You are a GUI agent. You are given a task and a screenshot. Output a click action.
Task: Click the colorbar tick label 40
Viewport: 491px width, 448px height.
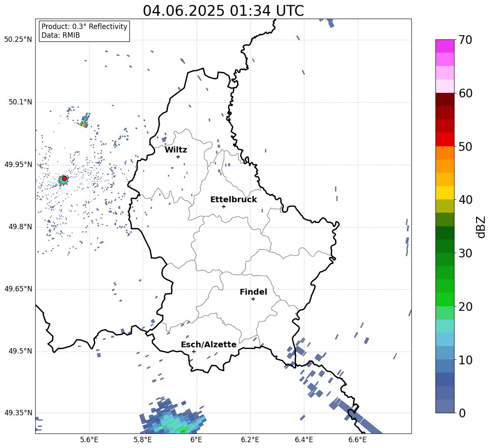[465, 200]
